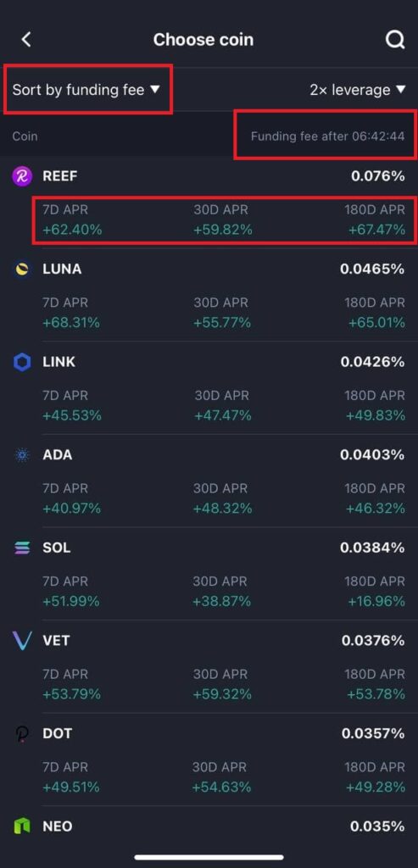The width and height of the screenshot is (418, 868).
Task: Tap the SOL coin logo
Action: click(22, 548)
